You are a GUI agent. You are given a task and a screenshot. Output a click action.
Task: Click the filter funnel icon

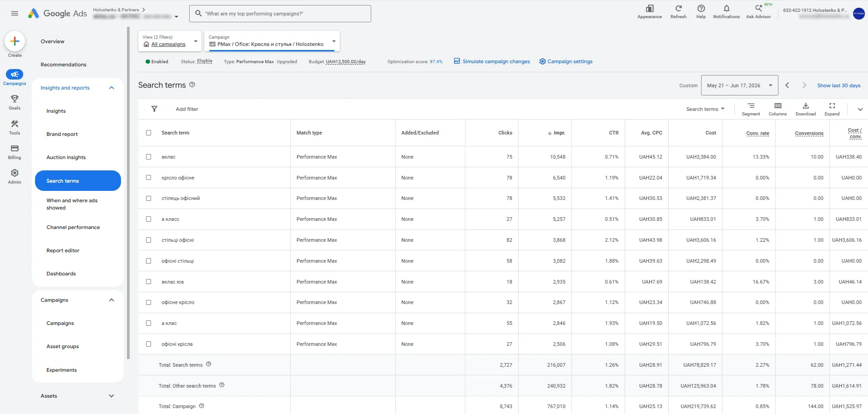[x=154, y=109]
